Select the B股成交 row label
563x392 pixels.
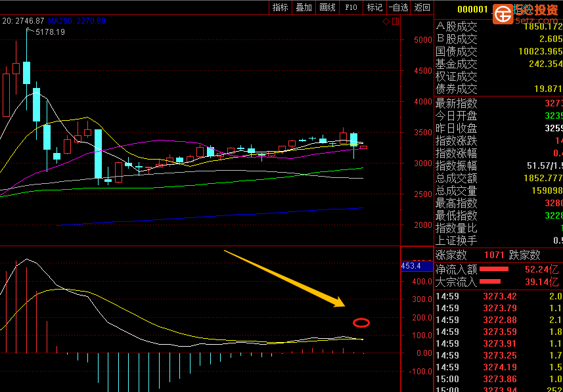coord(457,39)
